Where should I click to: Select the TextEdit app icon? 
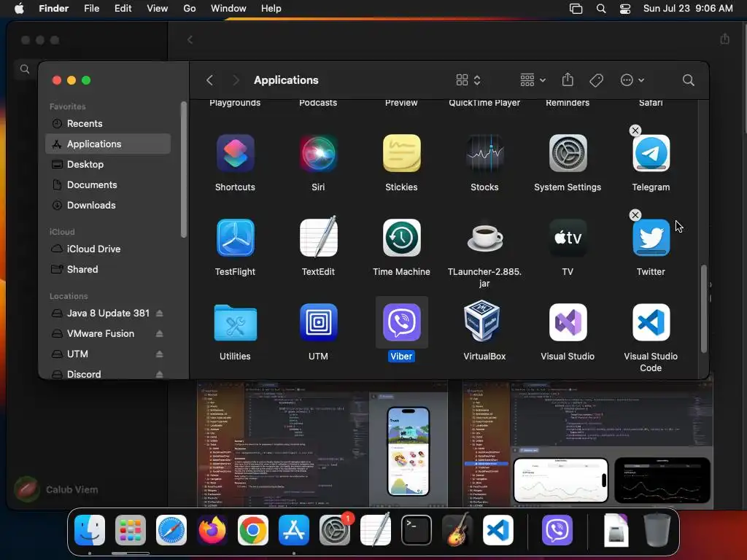318,238
